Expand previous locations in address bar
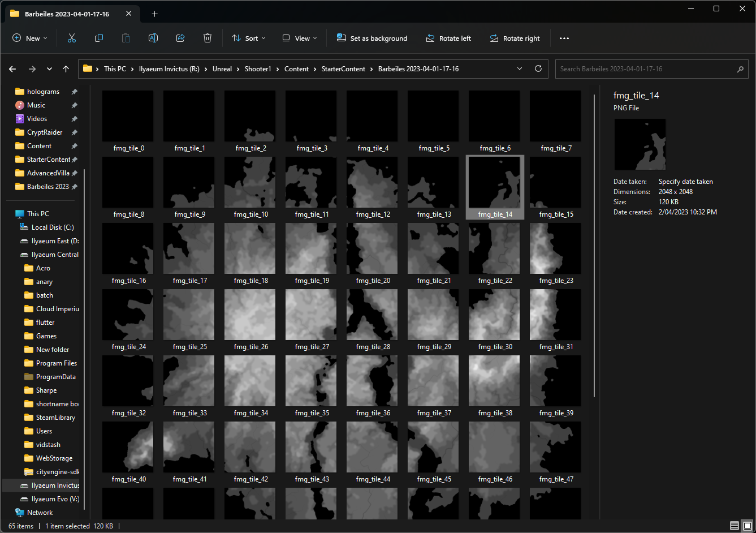This screenshot has width=756, height=533. point(519,68)
